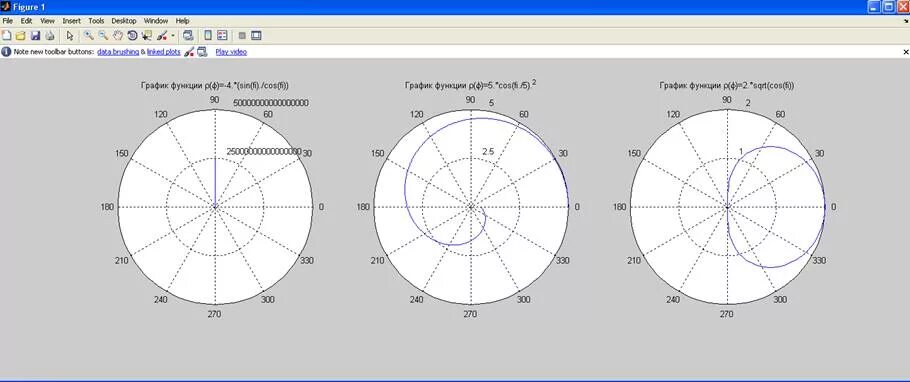
Task: Click the radial label 1 in right plot
Action: tap(741, 152)
